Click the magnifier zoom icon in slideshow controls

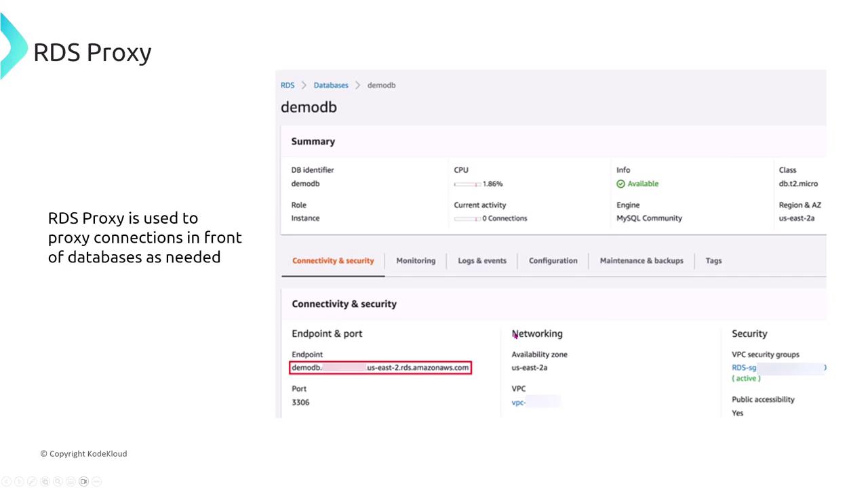click(58, 481)
